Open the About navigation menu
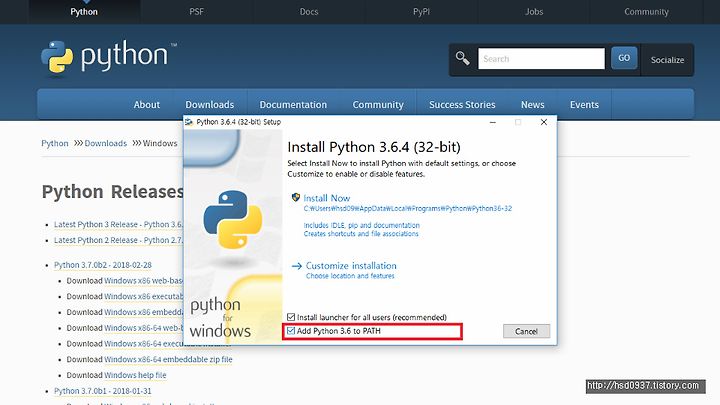Image resolution: width=720 pixels, height=405 pixels. tap(147, 105)
